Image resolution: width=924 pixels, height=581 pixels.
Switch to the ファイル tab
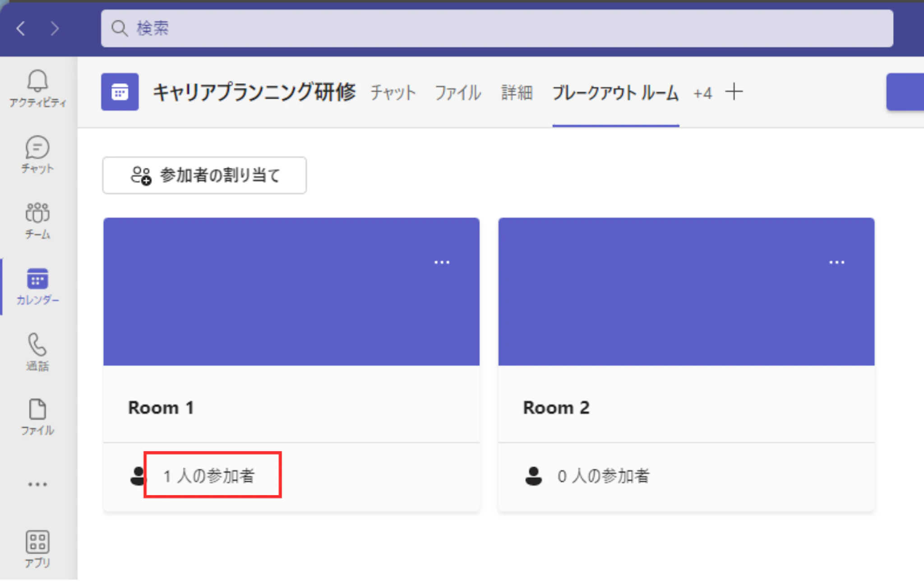pos(457,93)
